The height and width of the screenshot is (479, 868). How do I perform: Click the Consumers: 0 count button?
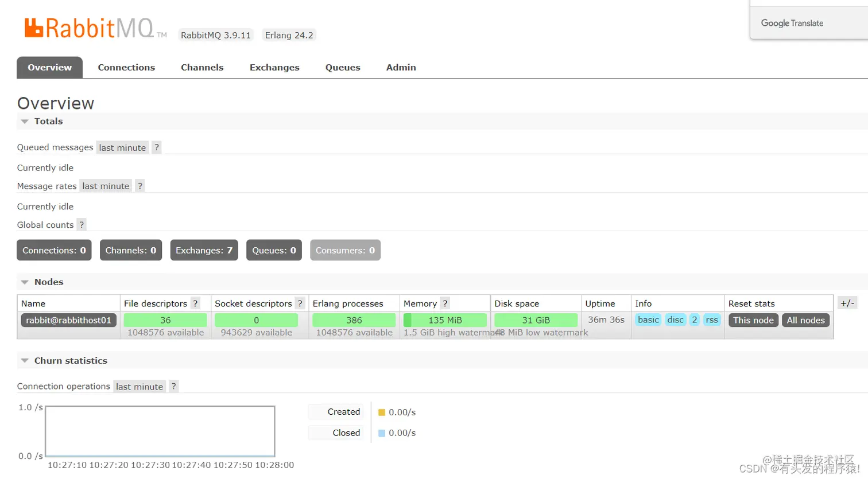[345, 250]
